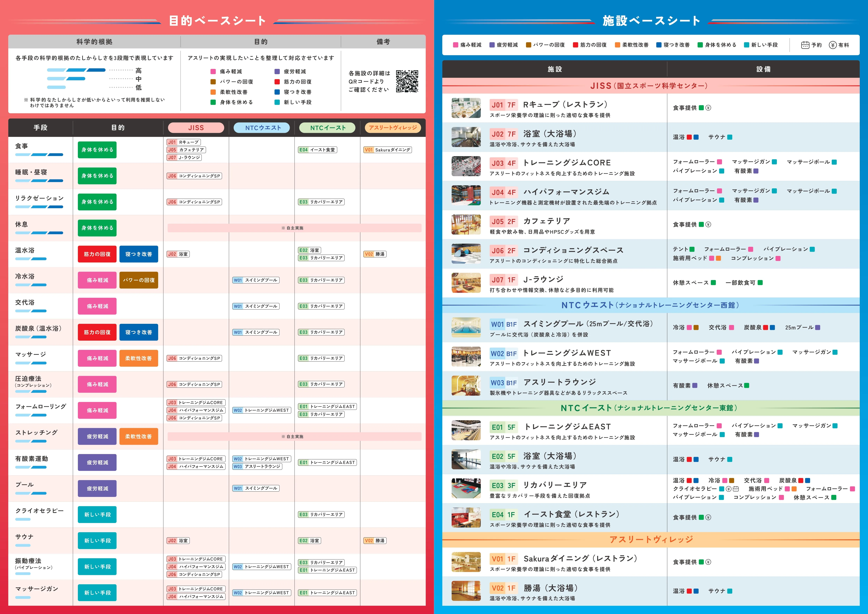
Task: Open the W01 スイミングプール photo thumbnail
Action: click(466, 327)
